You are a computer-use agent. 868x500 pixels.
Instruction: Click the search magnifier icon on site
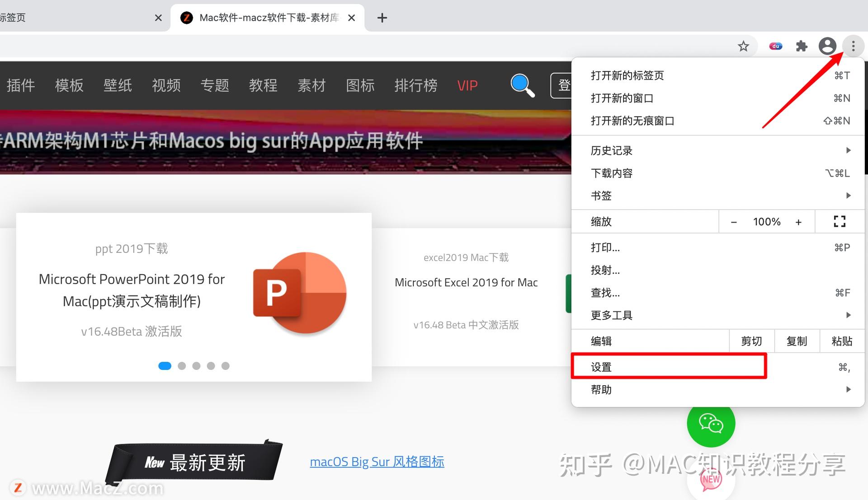[521, 84]
